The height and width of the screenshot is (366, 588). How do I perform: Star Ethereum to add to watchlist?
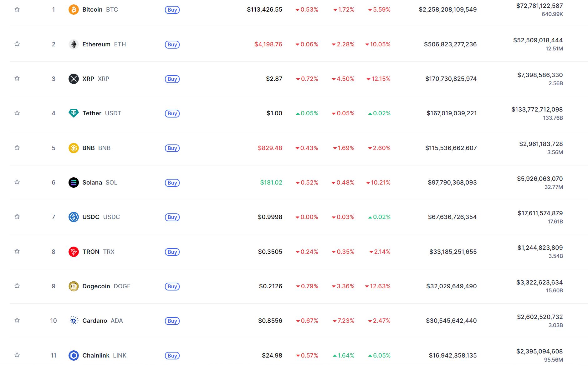[x=17, y=44]
